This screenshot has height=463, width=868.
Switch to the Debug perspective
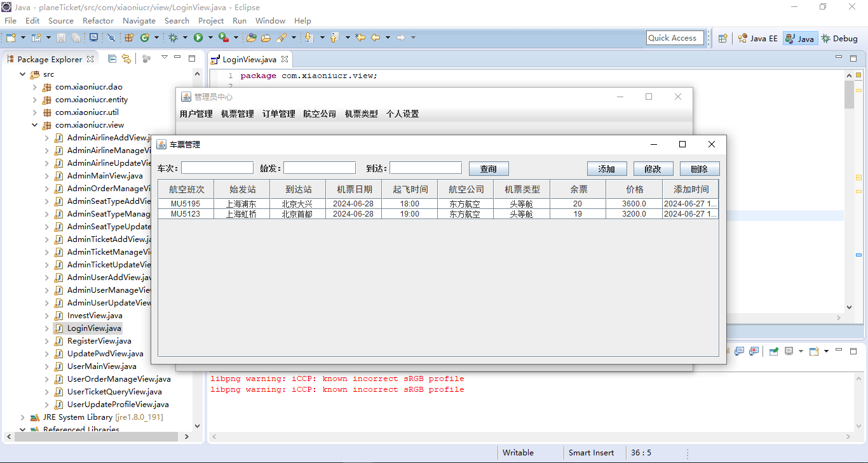click(839, 38)
